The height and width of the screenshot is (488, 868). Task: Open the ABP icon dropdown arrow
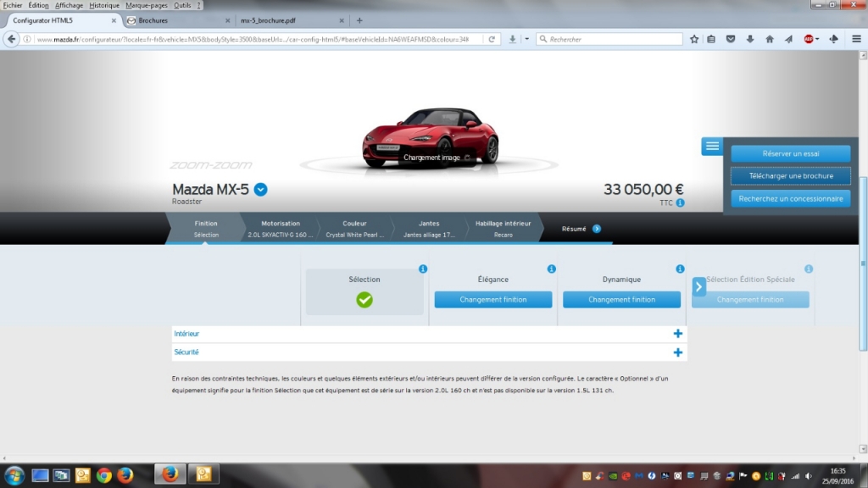pyautogui.click(x=818, y=39)
